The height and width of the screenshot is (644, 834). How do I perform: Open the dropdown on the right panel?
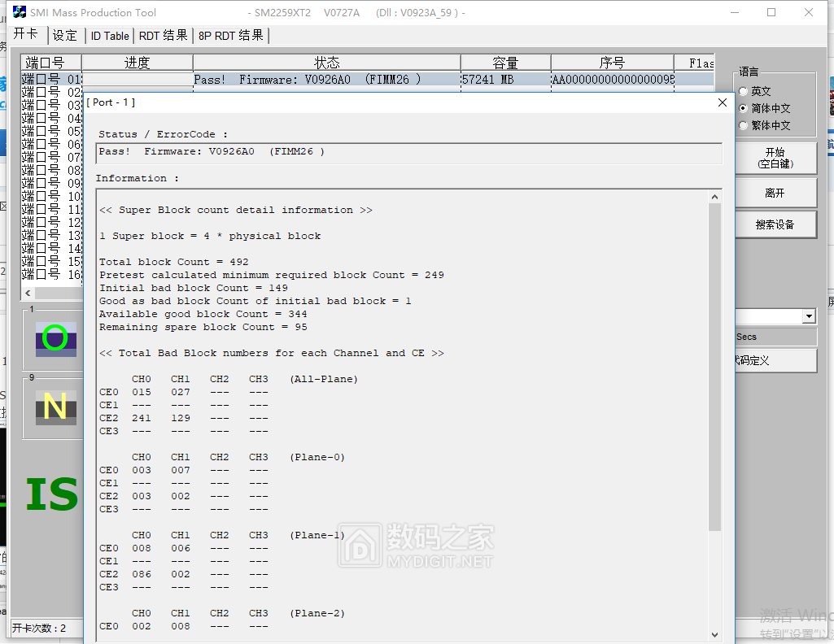pyautogui.click(x=808, y=316)
